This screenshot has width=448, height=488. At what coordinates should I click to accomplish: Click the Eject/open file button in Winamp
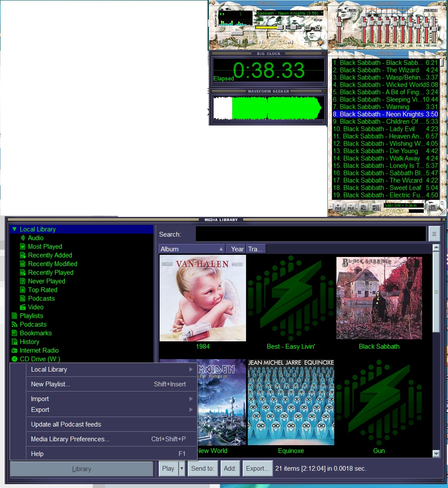[273, 42]
